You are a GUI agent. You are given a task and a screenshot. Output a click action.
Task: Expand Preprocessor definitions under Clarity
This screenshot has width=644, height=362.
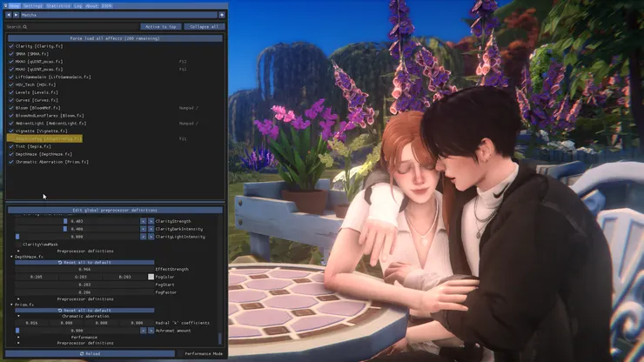(18, 251)
